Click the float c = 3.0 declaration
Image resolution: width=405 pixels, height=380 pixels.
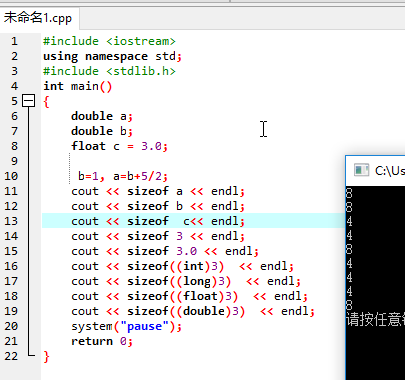(119, 146)
